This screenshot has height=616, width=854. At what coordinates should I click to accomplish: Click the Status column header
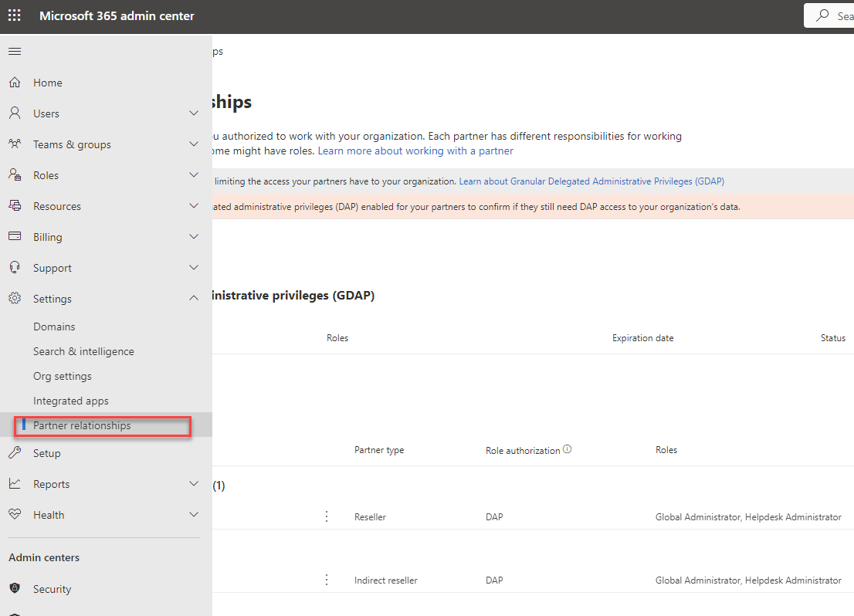point(832,338)
